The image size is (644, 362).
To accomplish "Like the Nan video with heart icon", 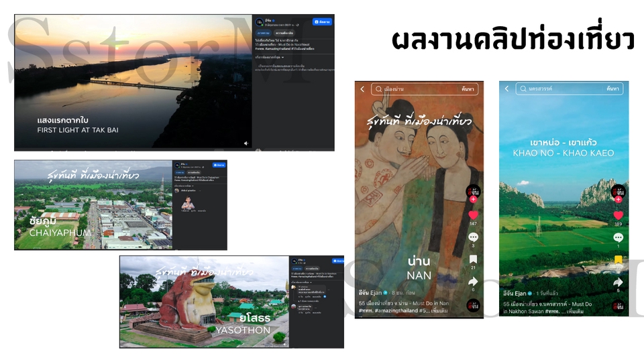I will [473, 215].
